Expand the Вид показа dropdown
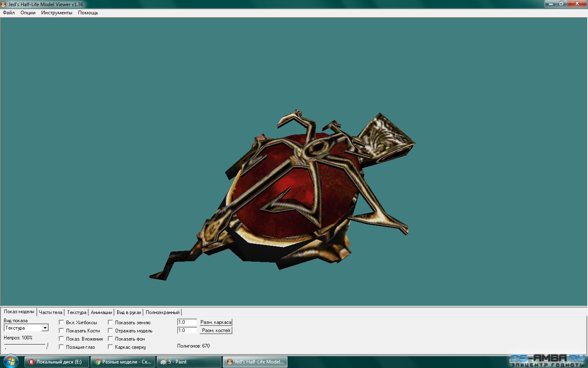Screen dimensions: 588x368 pyautogui.click(x=45, y=328)
